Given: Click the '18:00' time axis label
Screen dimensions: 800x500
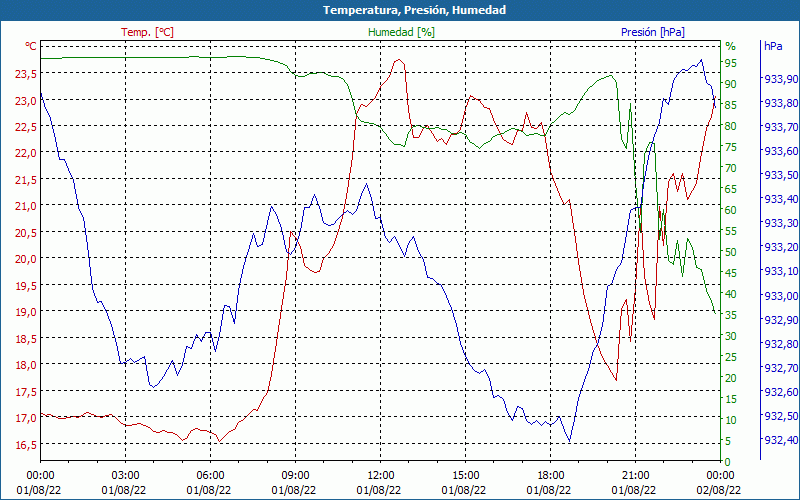Looking at the screenshot, I should click(551, 476).
